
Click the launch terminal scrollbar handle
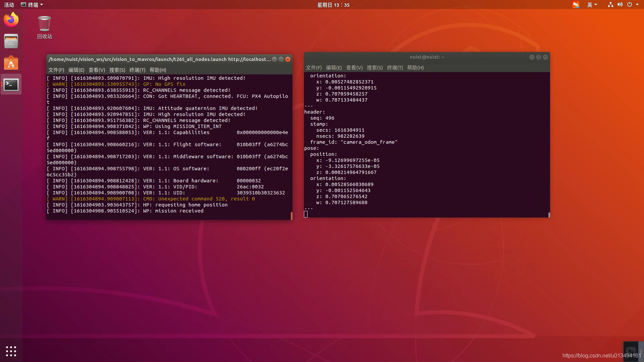point(291,216)
